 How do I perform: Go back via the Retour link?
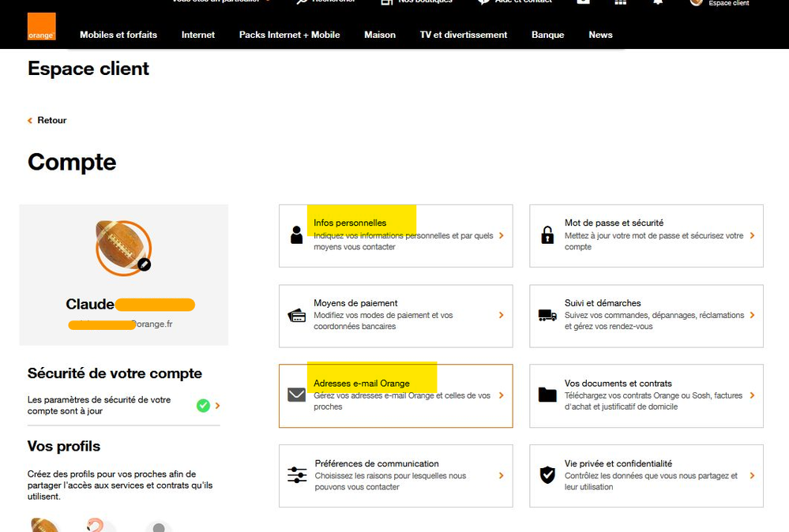point(52,120)
